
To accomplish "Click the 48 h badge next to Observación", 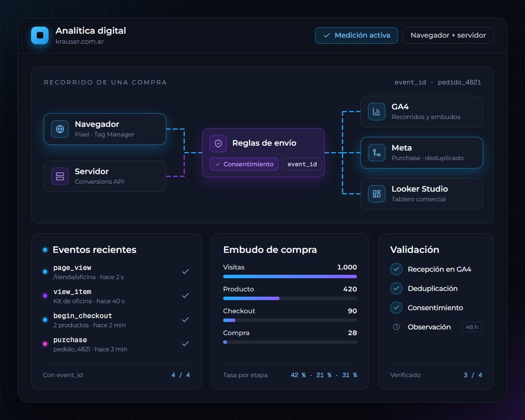I will pos(472,327).
